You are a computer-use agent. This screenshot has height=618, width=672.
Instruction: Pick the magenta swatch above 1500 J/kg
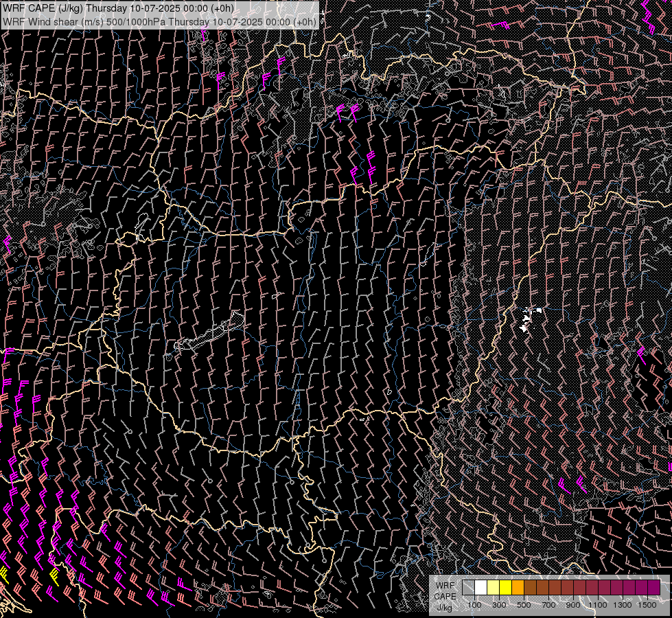[653, 588]
